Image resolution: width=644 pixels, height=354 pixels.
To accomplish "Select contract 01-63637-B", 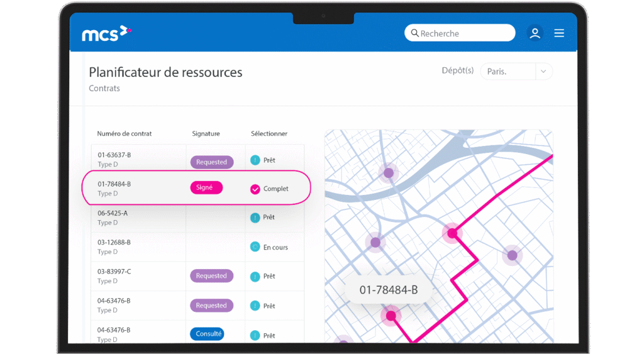I will [114, 155].
